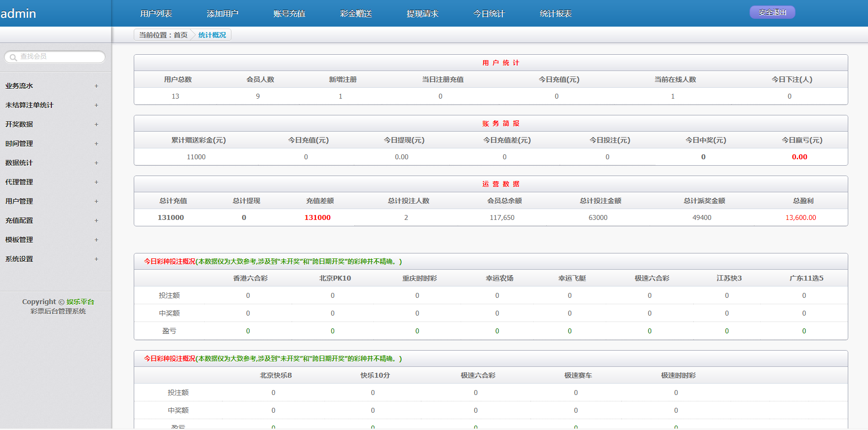
Task: Click plus icon next to 时间管理
Action: coord(96,143)
